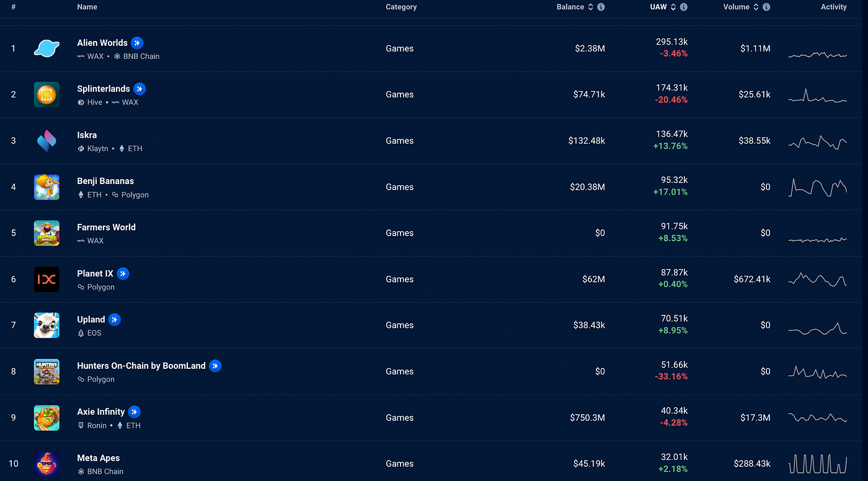The height and width of the screenshot is (481, 868).
Task: Select the $672.41k volume value
Action: tap(752, 279)
